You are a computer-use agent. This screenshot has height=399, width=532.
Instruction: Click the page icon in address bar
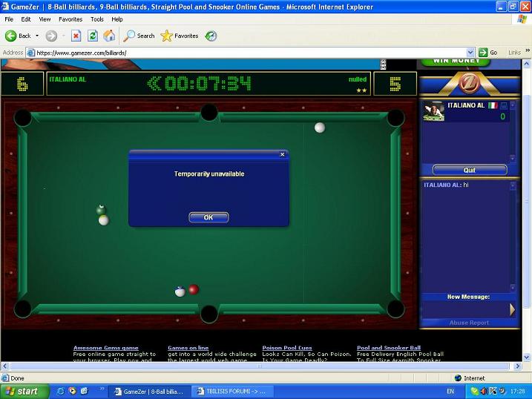30,53
